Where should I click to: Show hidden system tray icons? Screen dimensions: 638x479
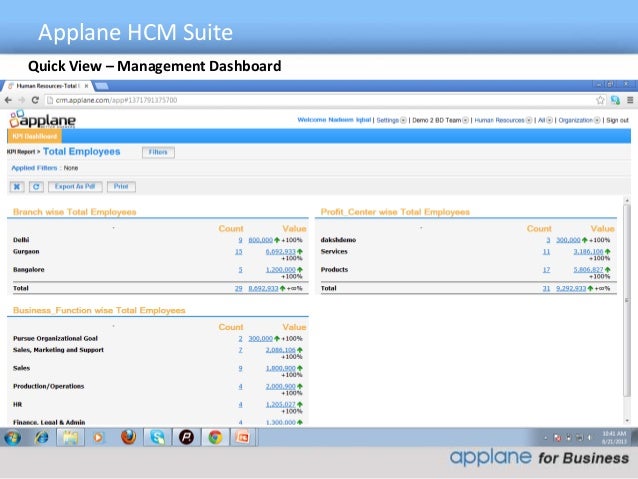(546, 438)
